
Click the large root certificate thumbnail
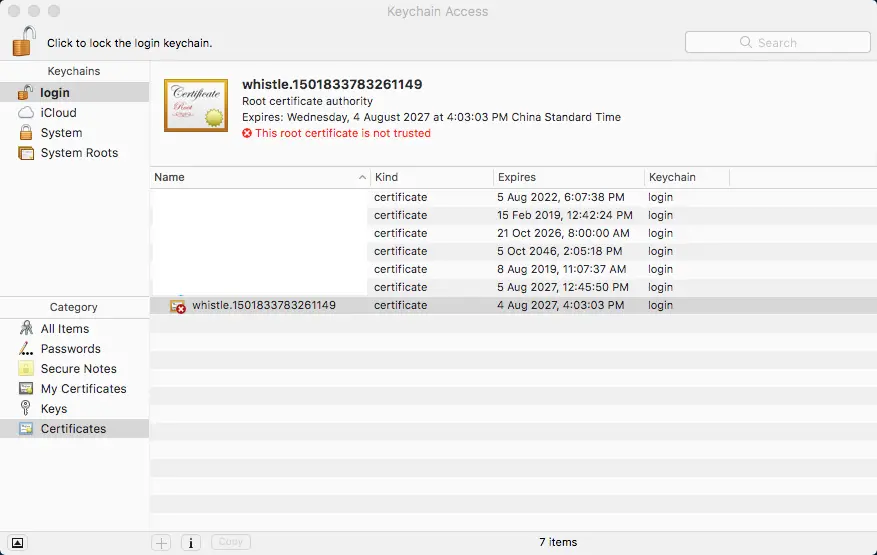pyautogui.click(x=196, y=105)
